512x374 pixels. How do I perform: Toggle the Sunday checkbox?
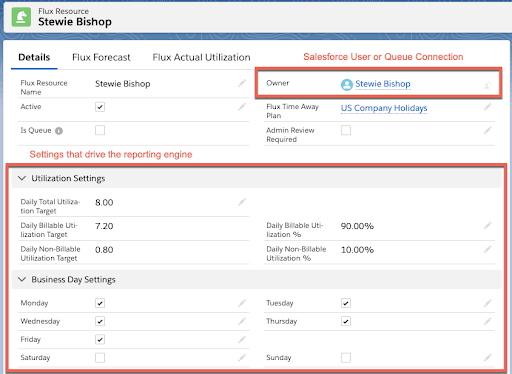(x=346, y=358)
